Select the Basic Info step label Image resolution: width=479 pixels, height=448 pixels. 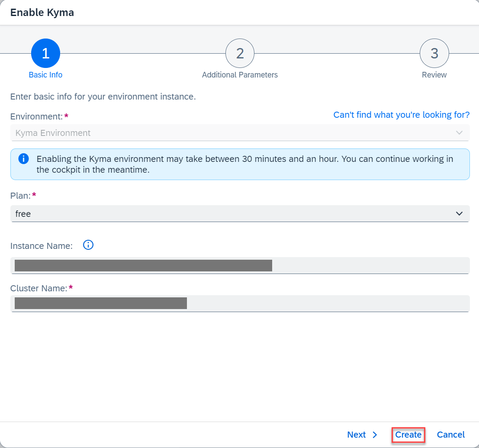(x=45, y=75)
